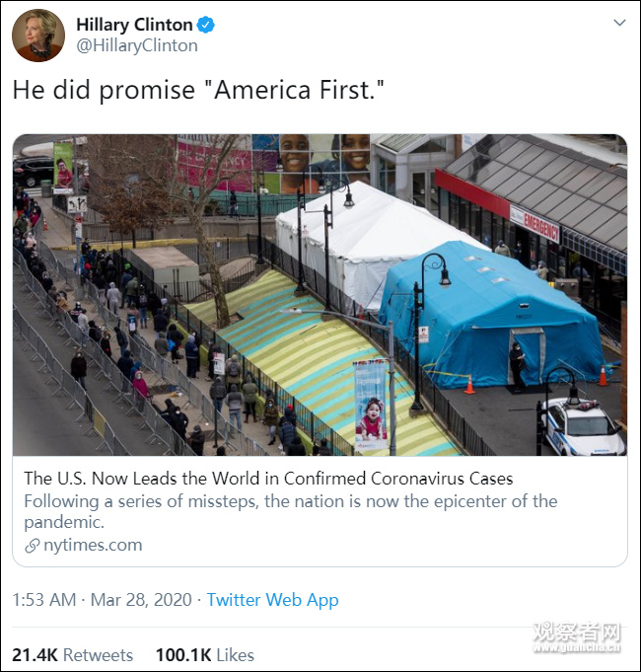Open the tweet options chevron menu

[x=618, y=23]
